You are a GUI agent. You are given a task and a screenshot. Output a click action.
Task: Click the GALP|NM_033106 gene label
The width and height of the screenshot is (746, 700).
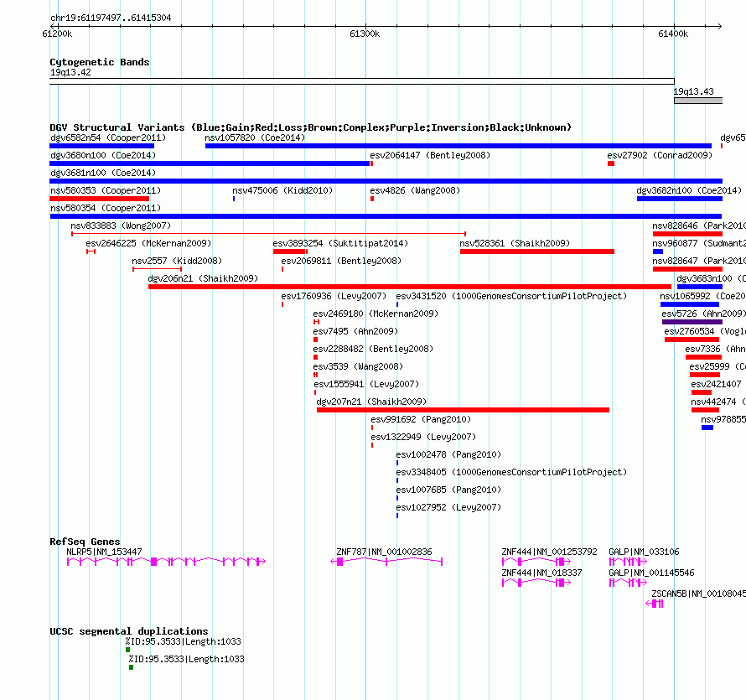coord(644,552)
